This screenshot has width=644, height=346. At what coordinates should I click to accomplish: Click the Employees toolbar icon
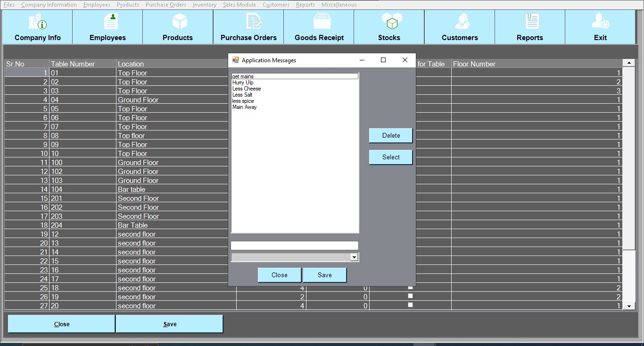click(x=111, y=22)
